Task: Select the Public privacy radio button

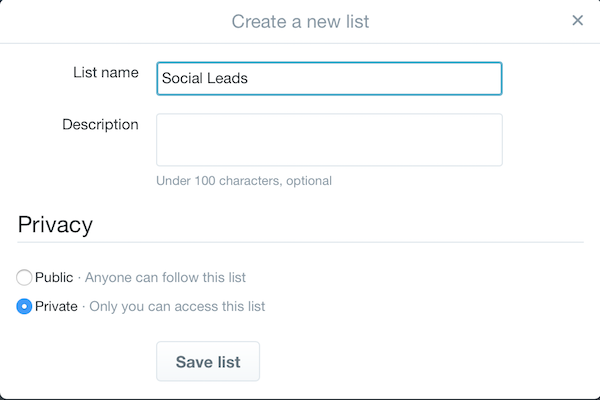Action: pyautogui.click(x=24, y=277)
